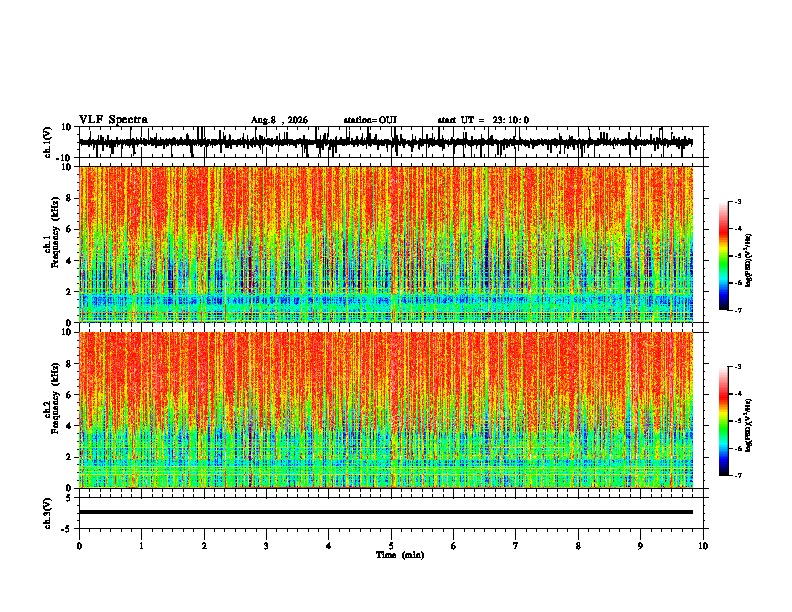792x612 pixels.
Task: Click the "station=OUJ" header label
Action: pyautogui.click(x=370, y=120)
